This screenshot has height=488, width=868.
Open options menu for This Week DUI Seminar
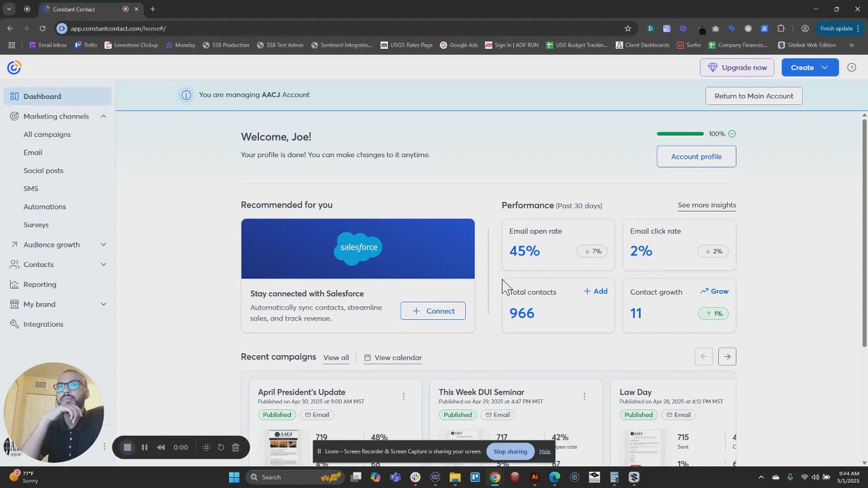tap(585, 396)
